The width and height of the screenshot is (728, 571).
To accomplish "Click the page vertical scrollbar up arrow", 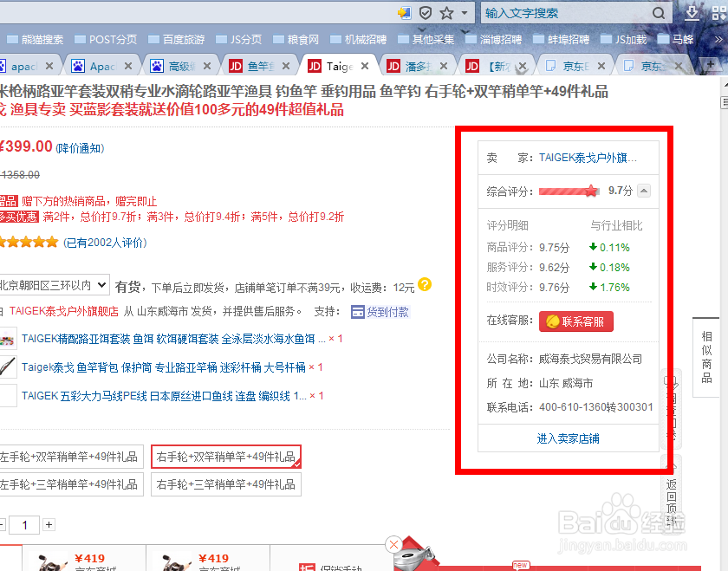I will [725, 86].
